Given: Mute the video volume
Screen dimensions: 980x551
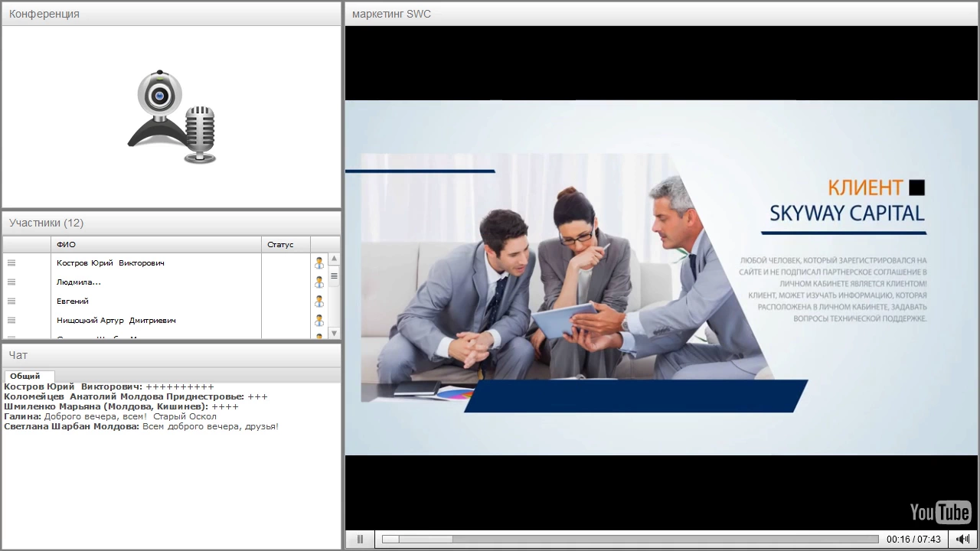Looking at the screenshot, I should click(x=963, y=540).
